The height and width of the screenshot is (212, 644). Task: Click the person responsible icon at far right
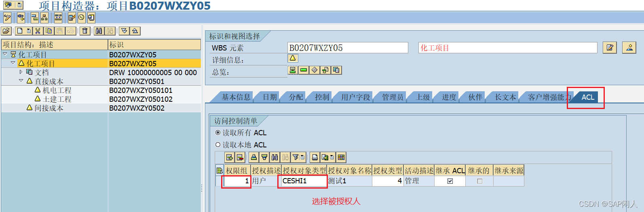pyautogui.click(x=629, y=48)
